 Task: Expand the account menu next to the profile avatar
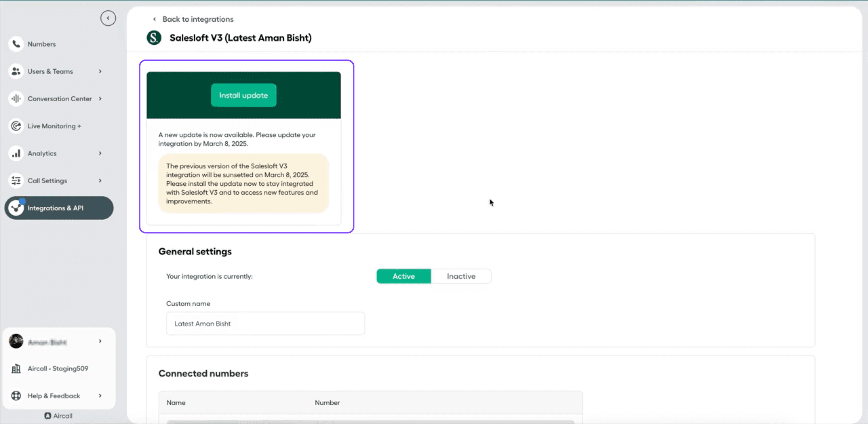click(100, 341)
